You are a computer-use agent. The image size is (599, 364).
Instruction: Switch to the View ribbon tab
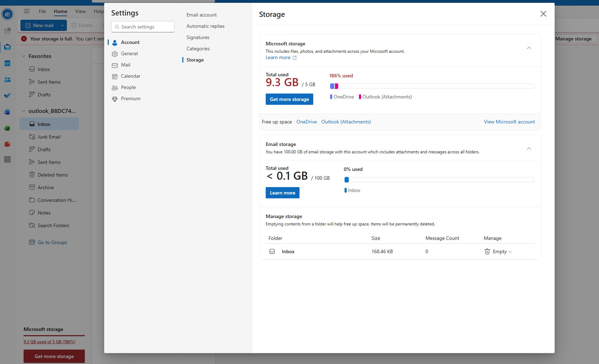81,11
